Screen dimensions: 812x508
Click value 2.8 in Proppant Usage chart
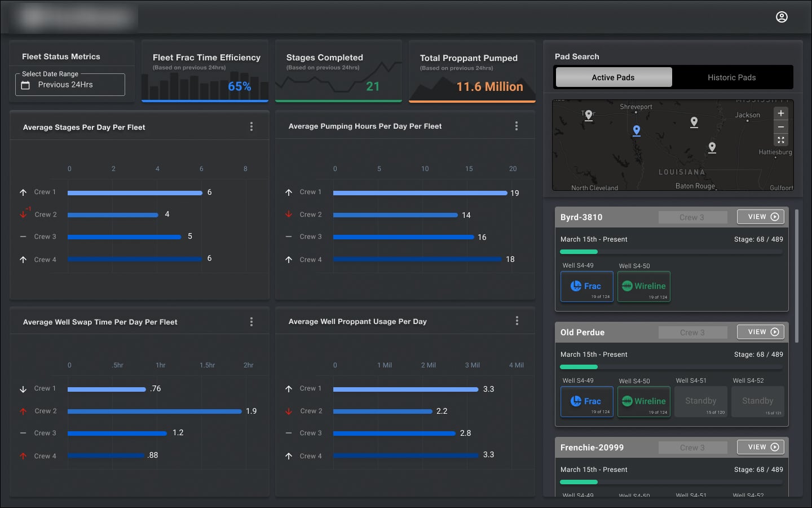point(465,433)
